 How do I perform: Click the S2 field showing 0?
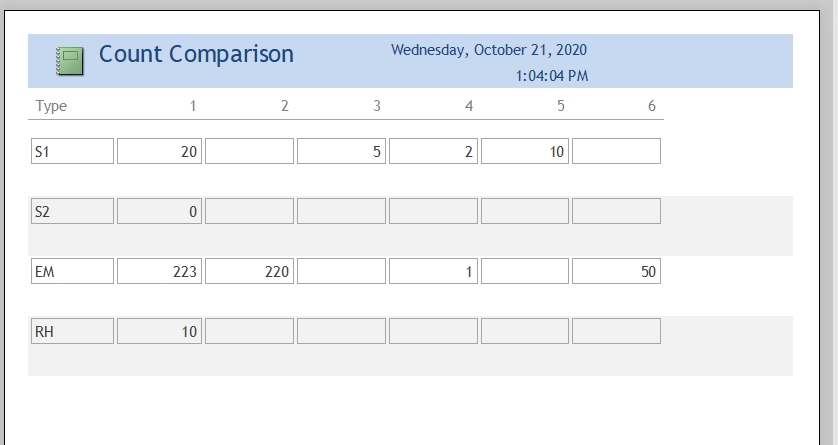(x=159, y=211)
